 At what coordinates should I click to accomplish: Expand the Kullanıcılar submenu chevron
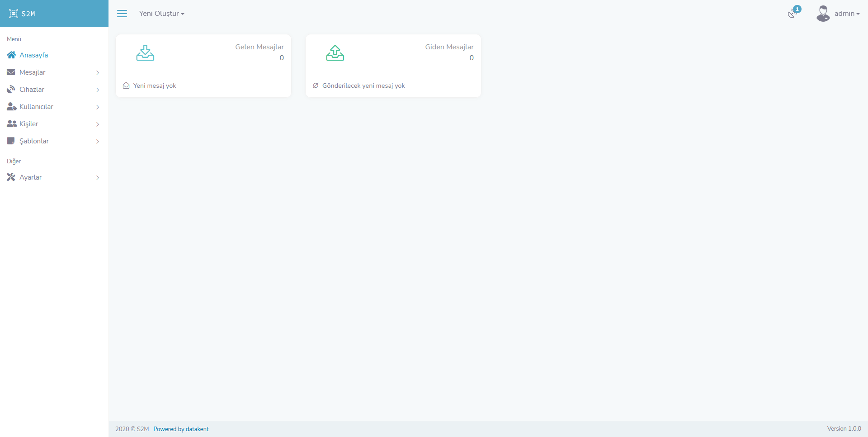(98, 107)
